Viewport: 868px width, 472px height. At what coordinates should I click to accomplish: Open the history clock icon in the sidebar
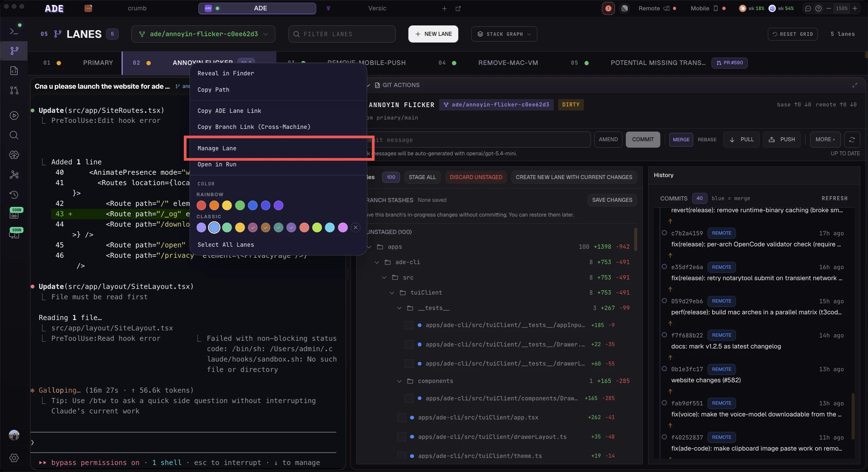(x=14, y=194)
